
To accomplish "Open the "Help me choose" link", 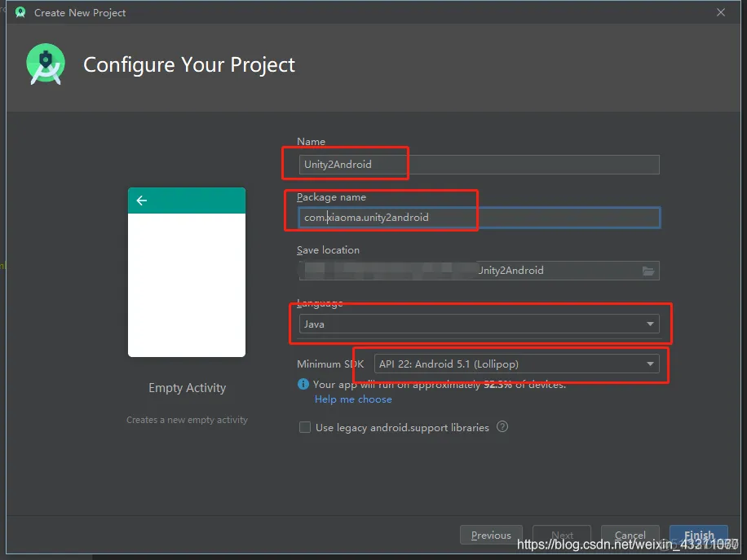I will point(353,399).
